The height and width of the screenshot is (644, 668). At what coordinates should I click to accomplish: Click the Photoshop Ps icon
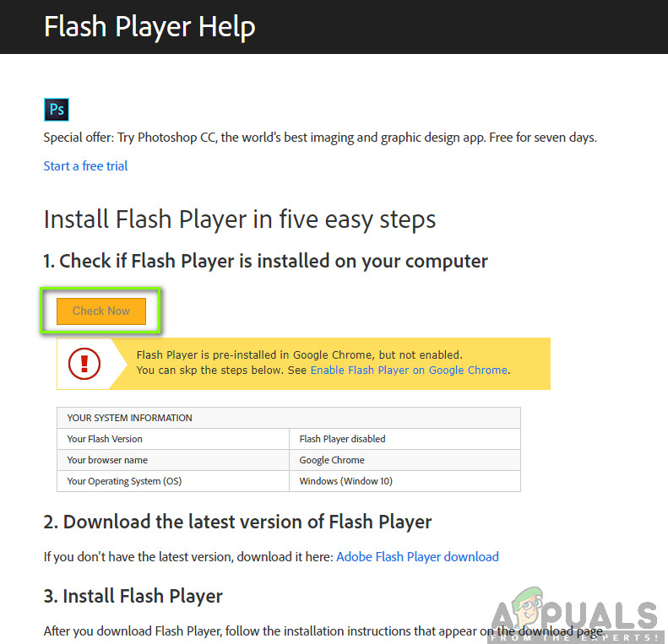57,110
